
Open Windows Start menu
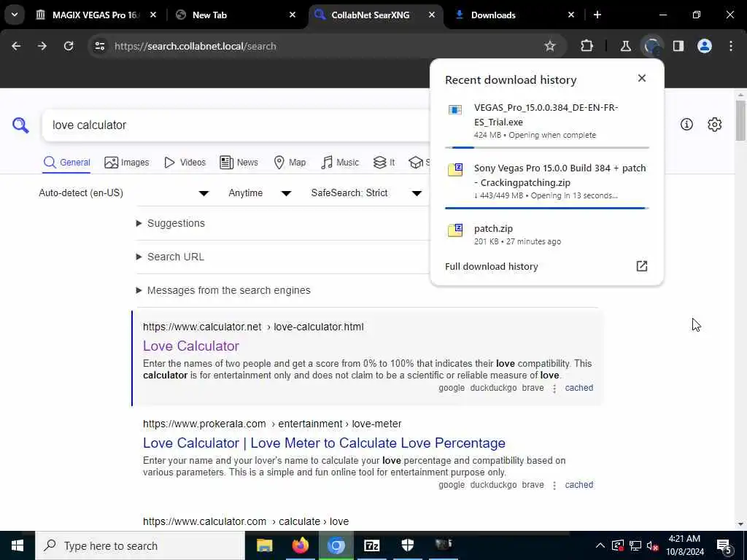tap(18, 545)
